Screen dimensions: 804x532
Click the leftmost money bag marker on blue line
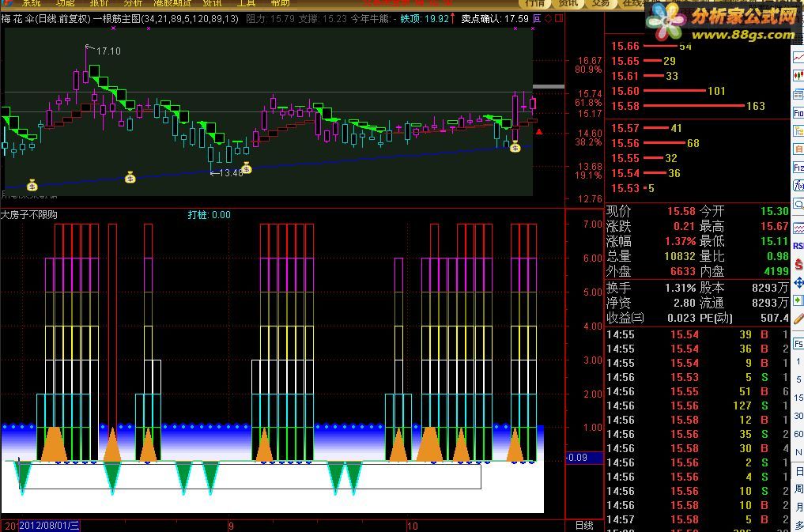coord(32,184)
